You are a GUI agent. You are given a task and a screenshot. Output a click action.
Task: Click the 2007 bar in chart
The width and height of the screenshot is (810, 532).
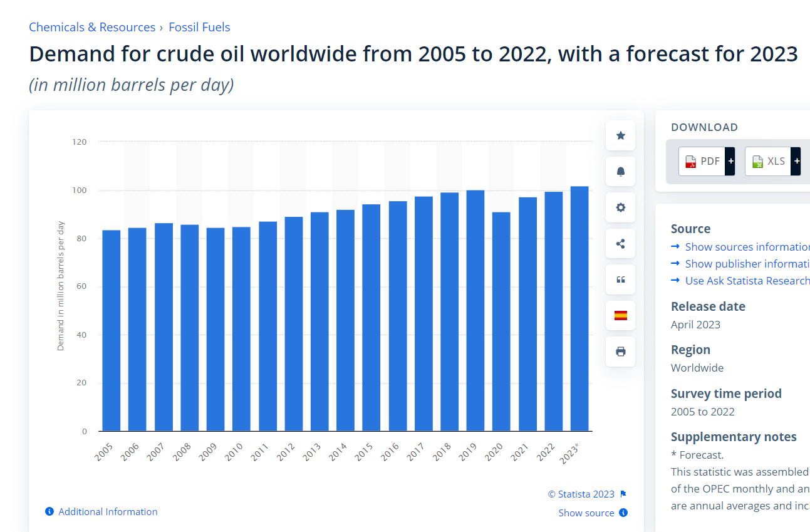point(164,327)
